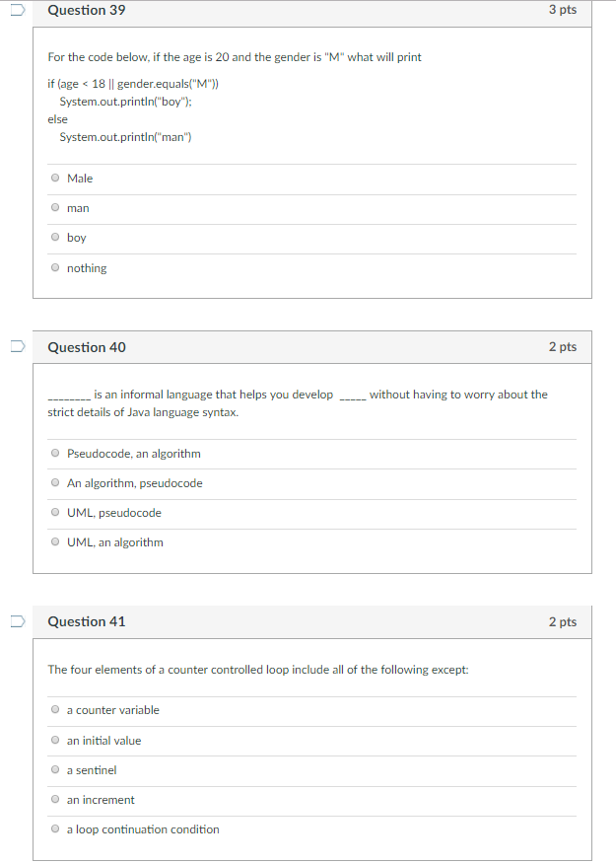Click the Question 41 header

coord(86,621)
